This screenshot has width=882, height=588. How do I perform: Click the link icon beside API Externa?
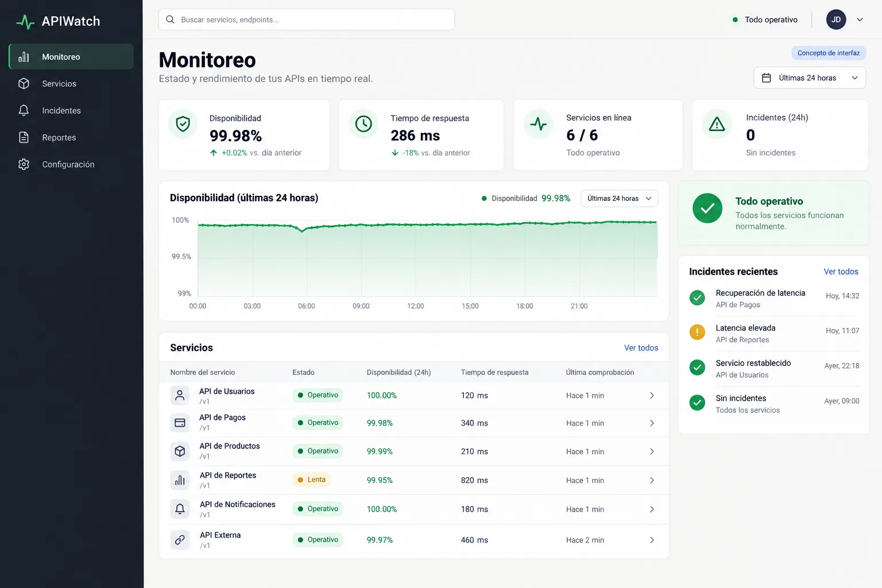[180, 540]
